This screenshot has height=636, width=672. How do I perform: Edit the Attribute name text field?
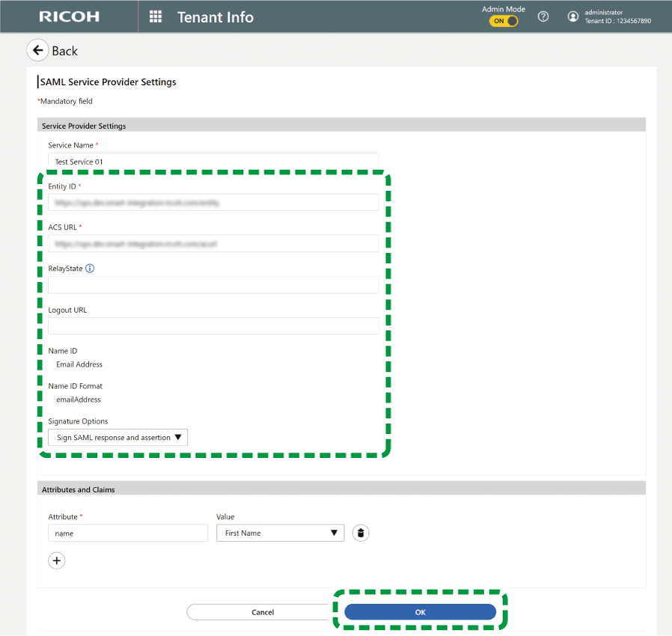click(x=127, y=533)
